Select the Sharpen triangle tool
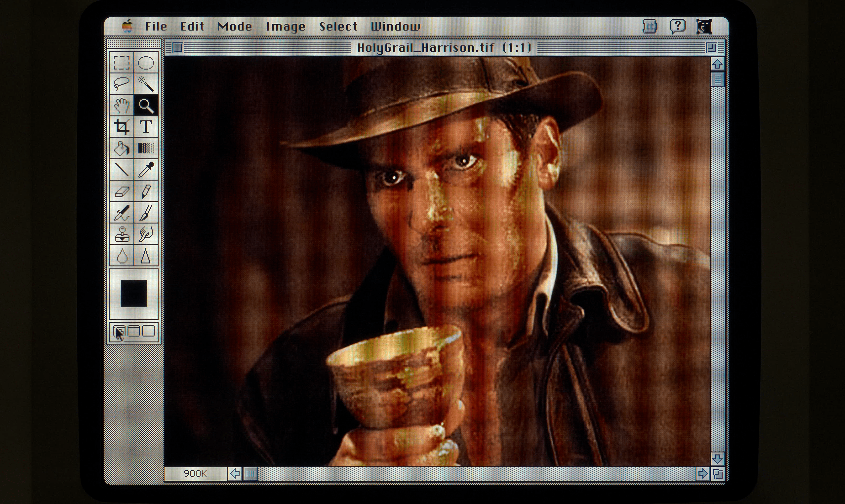 click(x=146, y=255)
